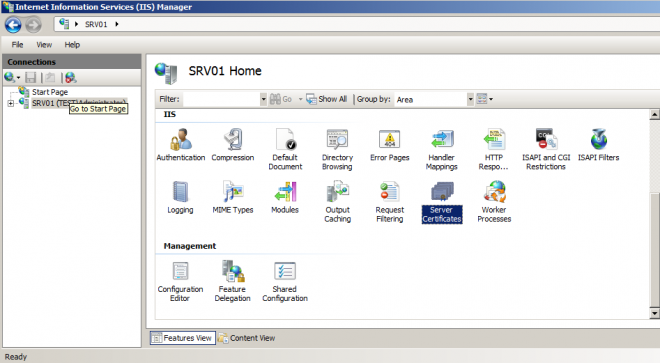Open the Worker Processes feature
660x363 pixels.
(494, 202)
